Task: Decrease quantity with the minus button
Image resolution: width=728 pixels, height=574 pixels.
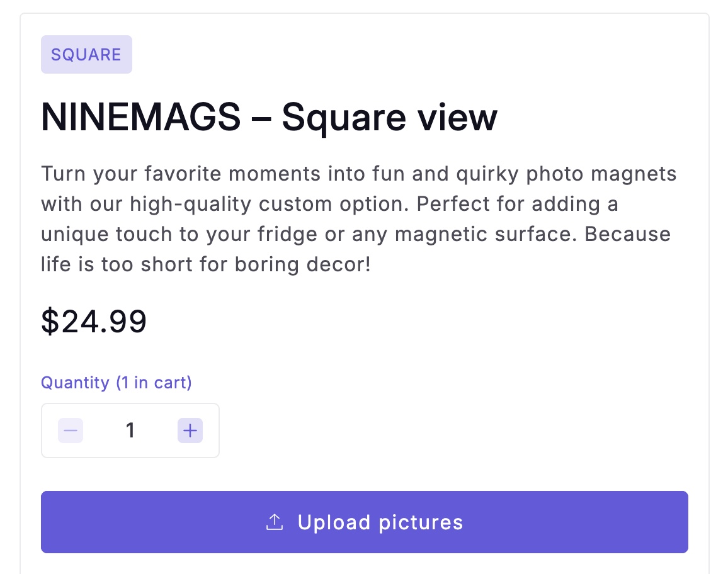Action: coord(71,430)
